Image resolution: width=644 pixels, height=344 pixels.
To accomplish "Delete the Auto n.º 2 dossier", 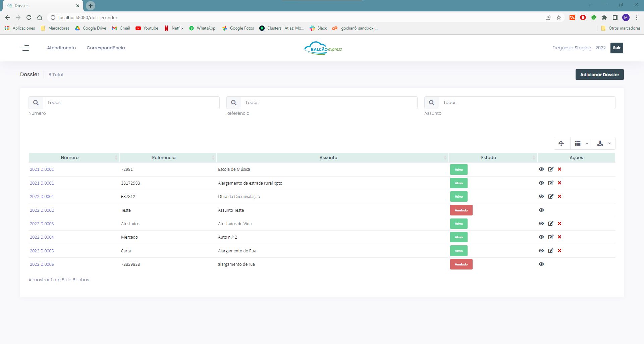I will tap(559, 237).
